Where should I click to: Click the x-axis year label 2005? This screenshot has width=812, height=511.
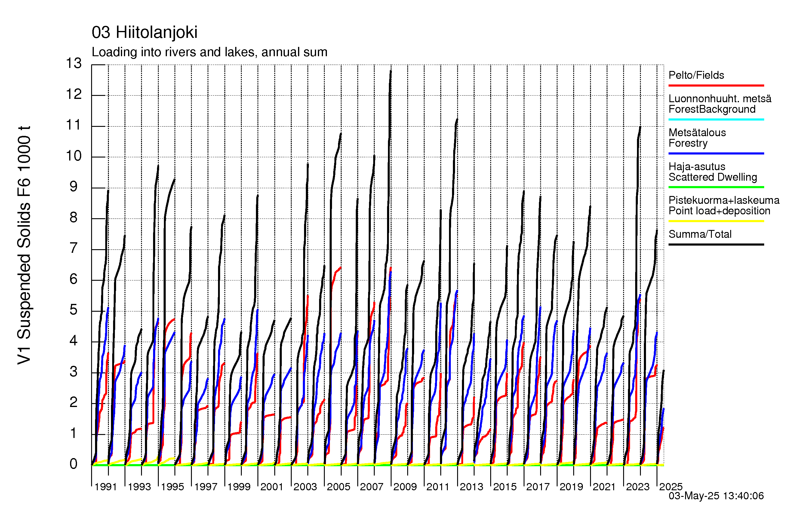[x=339, y=487]
